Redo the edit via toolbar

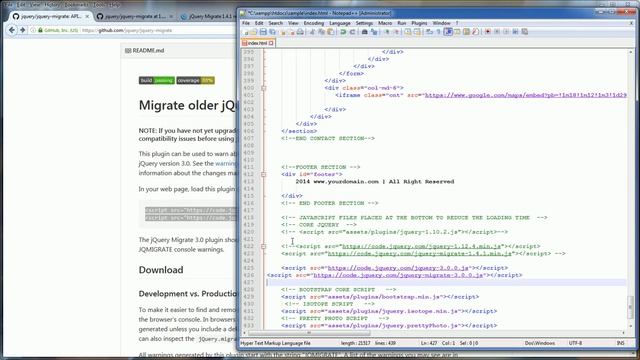click(x=352, y=32)
